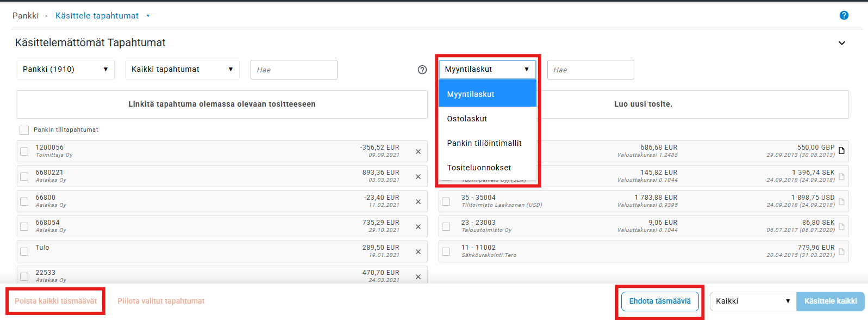Select all via Pankin tilitapahtumat checkbox
Viewport: 868px width, 320px height.
tap(24, 130)
